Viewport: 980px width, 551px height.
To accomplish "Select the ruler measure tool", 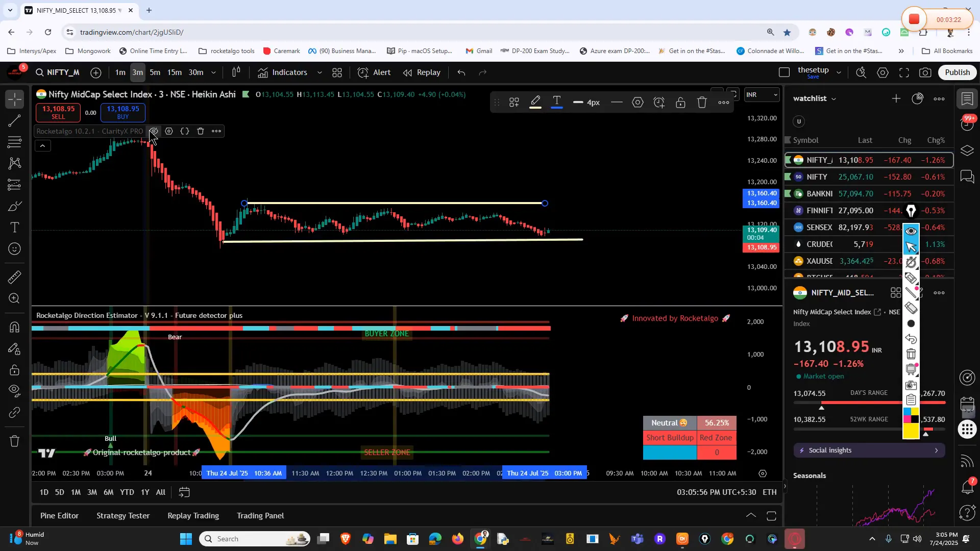I will click(x=15, y=277).
